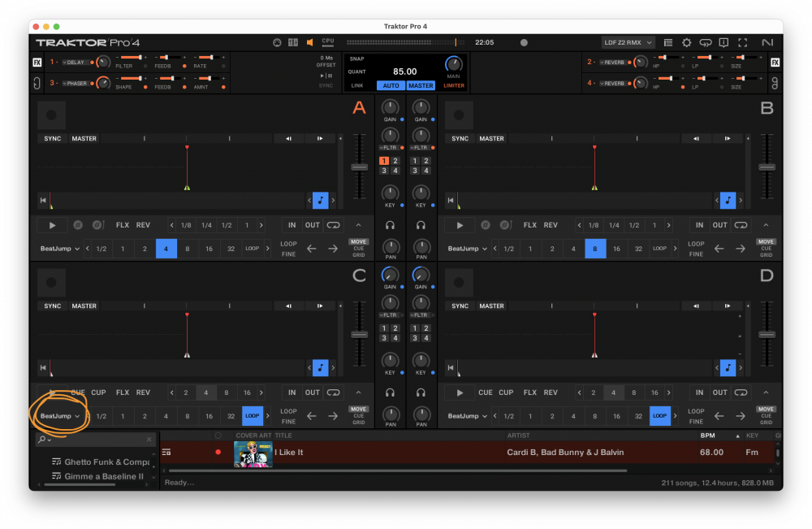The width and height of the screenshot is (812, 529).
Task: Open MIDI controller indicator in header
Action: point(277,42)
